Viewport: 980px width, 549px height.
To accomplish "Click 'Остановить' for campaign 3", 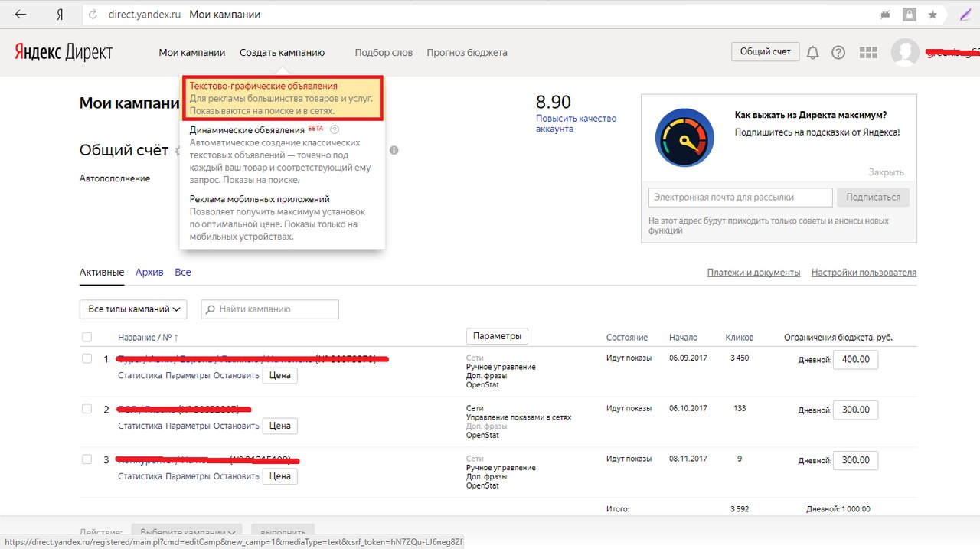I will coord(237,476).
